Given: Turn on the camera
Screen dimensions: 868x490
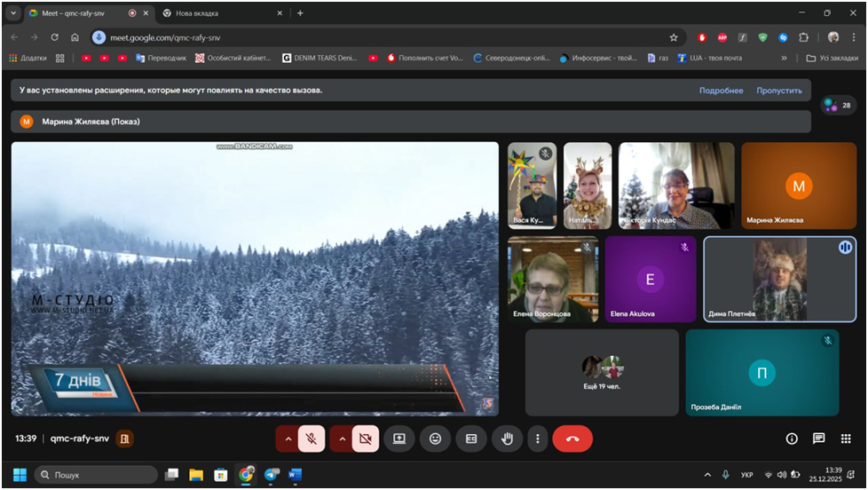Looking at the screenshot, I should click(365, 439).
